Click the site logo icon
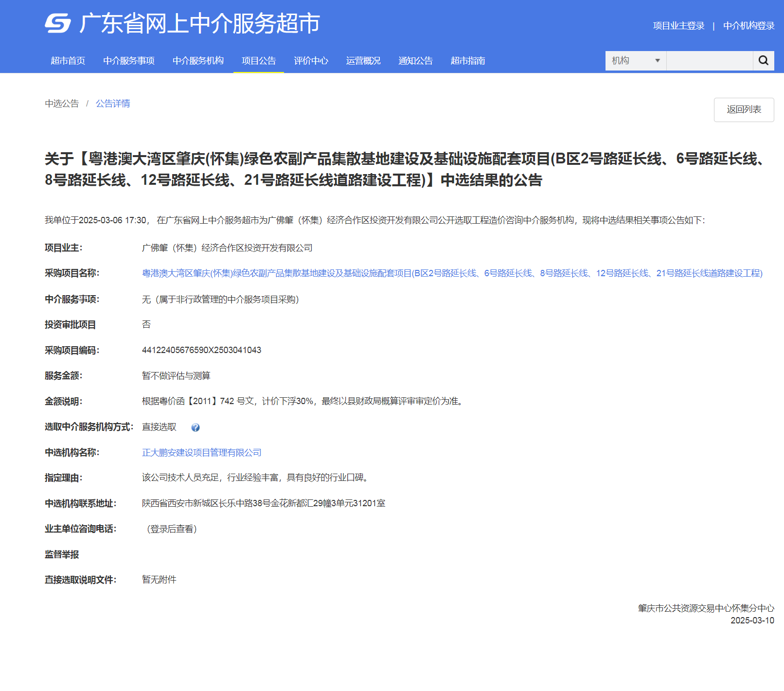Image resolution: width=784 pixels, height=691 pixels. click(58, 23)
